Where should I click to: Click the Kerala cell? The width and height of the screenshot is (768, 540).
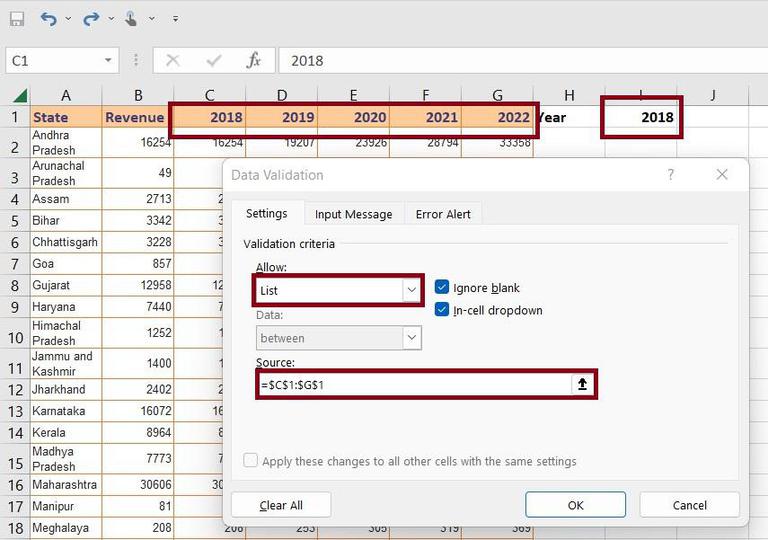click(66, 432)
